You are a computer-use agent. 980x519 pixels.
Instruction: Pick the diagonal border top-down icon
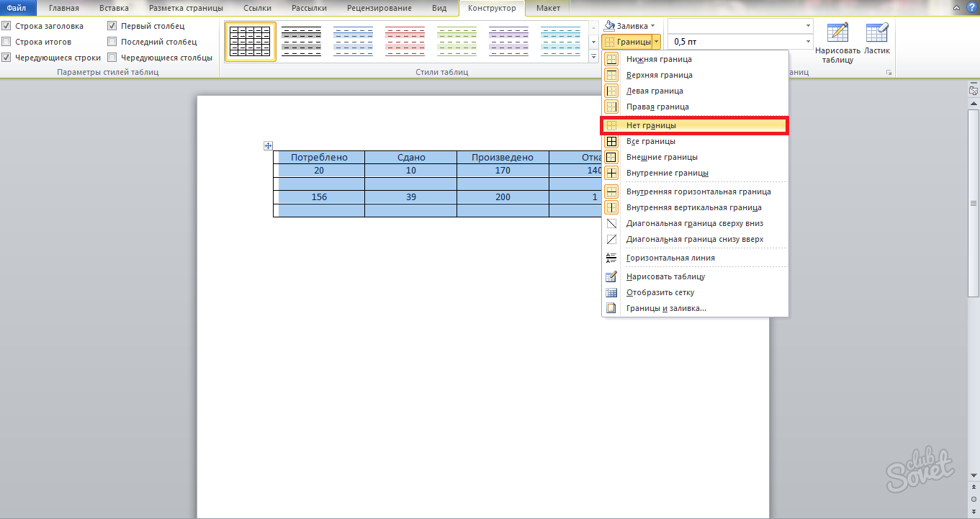611,223
